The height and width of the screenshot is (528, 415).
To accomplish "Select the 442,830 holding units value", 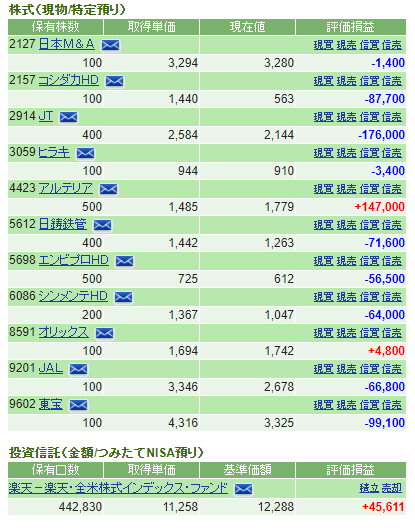I will tap(80, 507).
